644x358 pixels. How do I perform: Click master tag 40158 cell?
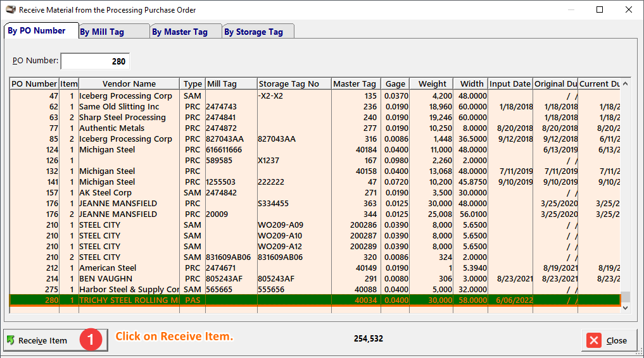(x=356, y=171)
